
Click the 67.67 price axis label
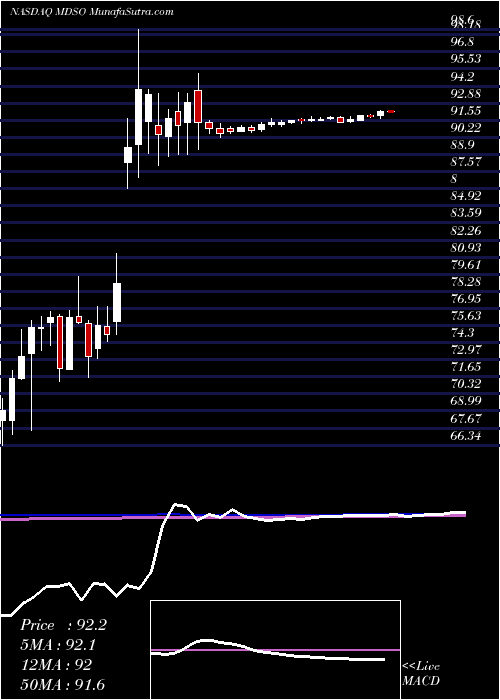point(466,419)
